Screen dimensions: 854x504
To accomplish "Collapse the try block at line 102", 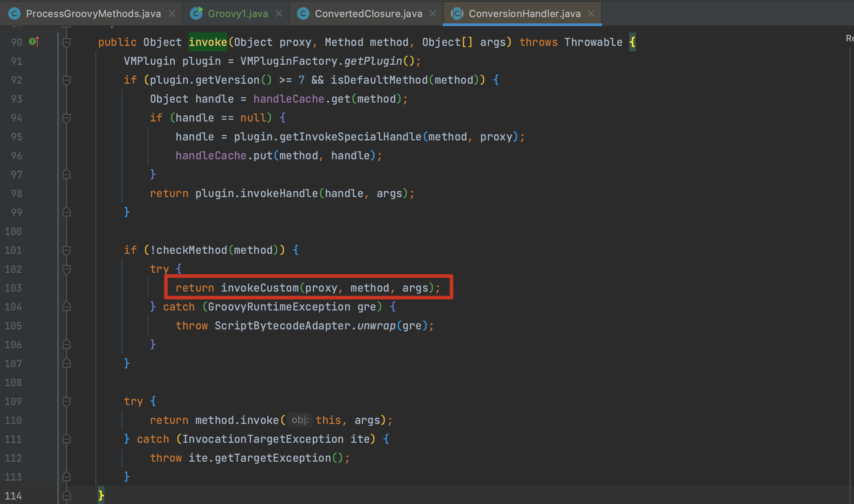I will coord(67,269).
